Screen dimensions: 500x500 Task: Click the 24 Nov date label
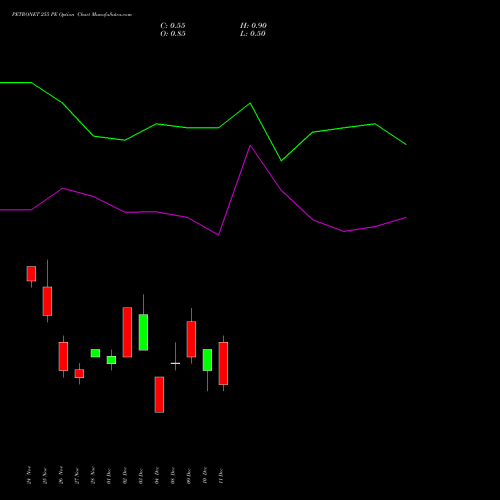[x=29, y=475]
